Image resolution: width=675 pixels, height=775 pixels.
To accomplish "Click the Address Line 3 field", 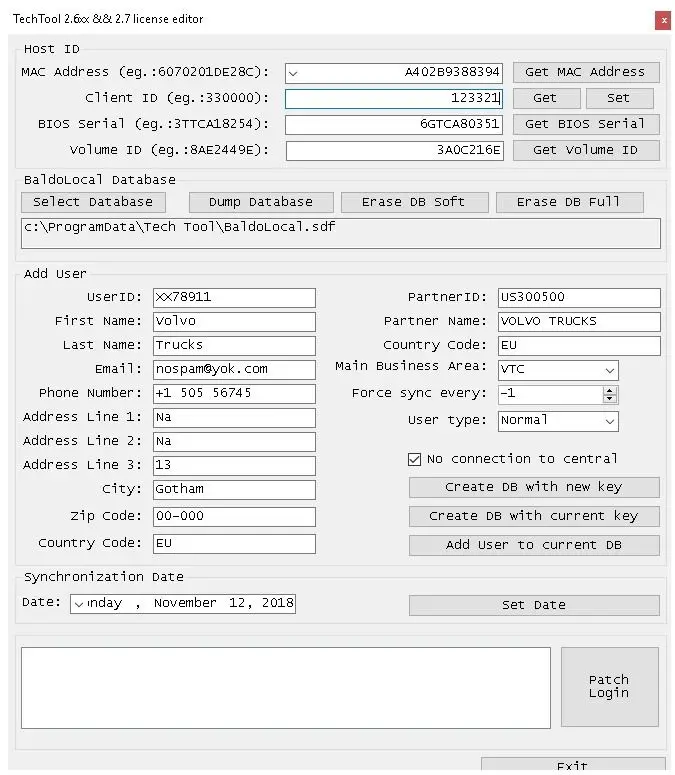I will coord(234,466).
